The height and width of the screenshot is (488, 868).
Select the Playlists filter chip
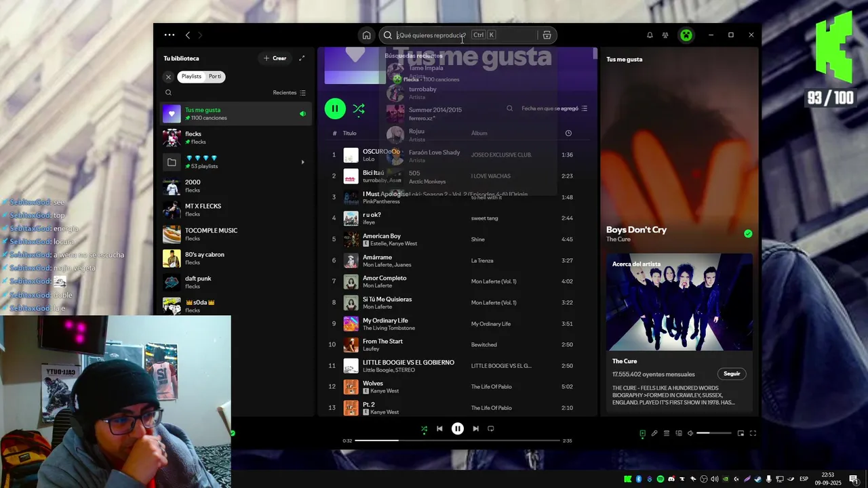[191, 77]
